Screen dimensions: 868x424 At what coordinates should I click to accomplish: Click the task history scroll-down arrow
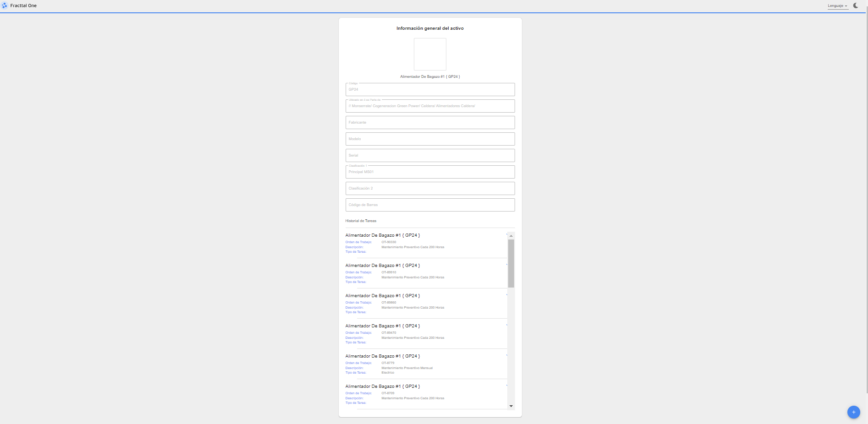pos(511,406)
